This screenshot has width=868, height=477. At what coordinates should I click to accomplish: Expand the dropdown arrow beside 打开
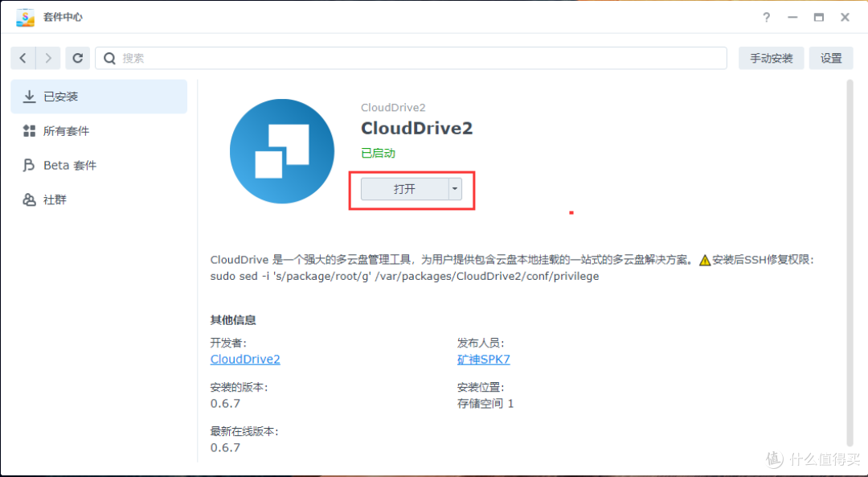455,189
